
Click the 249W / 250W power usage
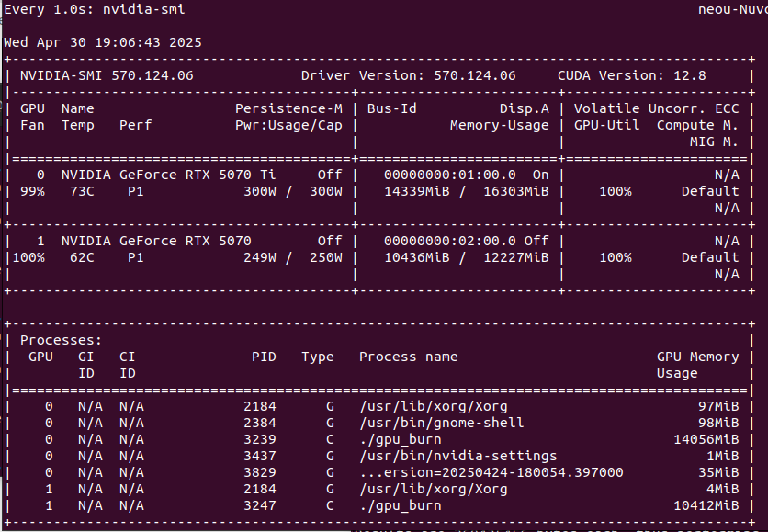point(288,257)
